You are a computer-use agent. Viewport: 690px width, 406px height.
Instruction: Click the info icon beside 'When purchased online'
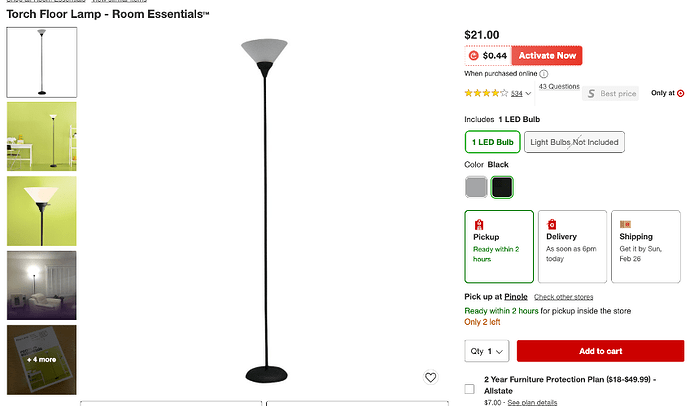point(544,74)
